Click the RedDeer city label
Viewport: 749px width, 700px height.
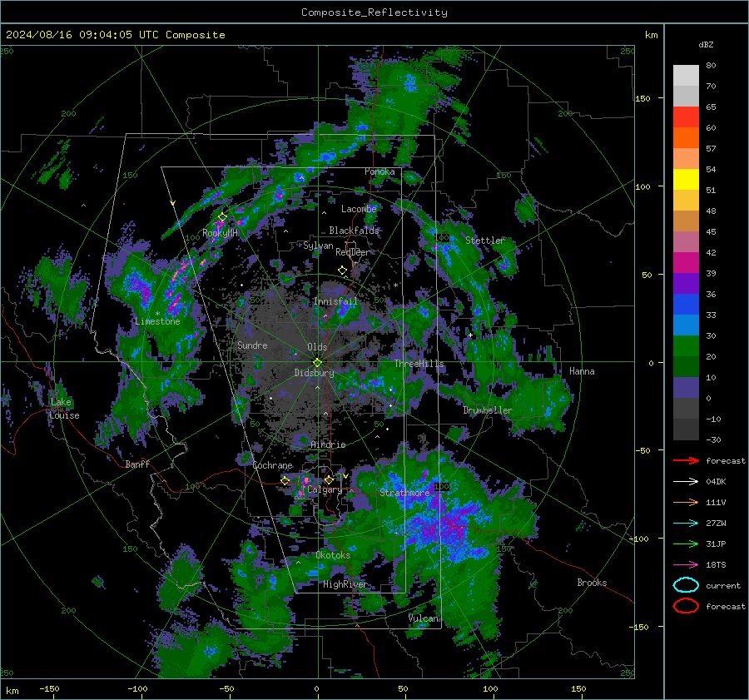click(x=353, y=252)
